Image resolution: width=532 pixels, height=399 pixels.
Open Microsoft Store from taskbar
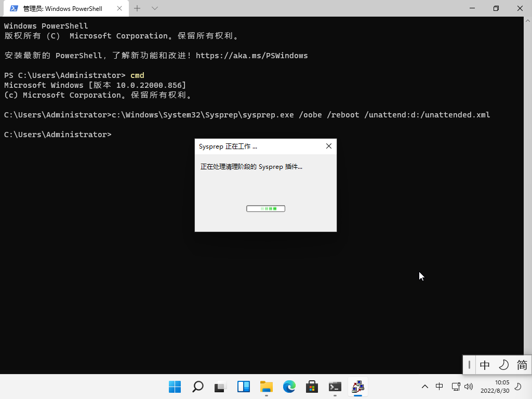click(312, 387)
